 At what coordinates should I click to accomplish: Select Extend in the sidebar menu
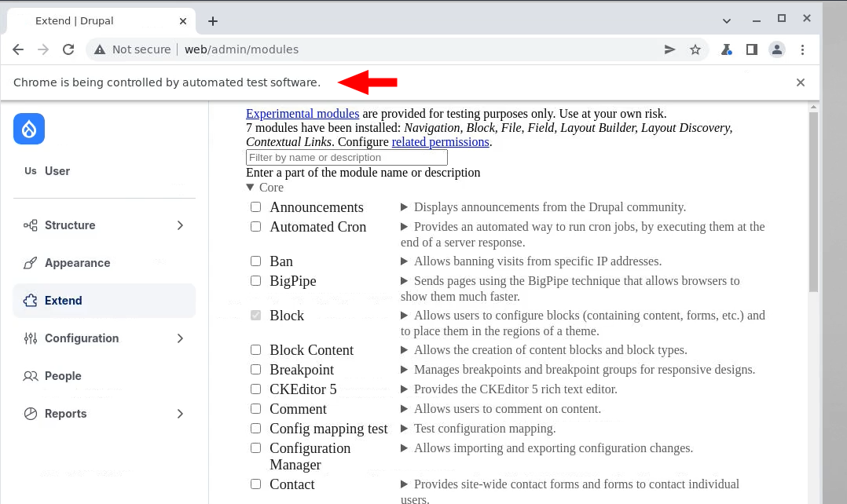(x=104, y=301)
